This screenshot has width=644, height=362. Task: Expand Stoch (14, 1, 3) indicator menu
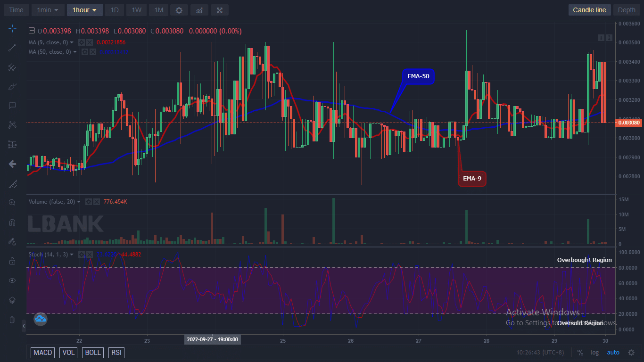[x=72, y=255]
